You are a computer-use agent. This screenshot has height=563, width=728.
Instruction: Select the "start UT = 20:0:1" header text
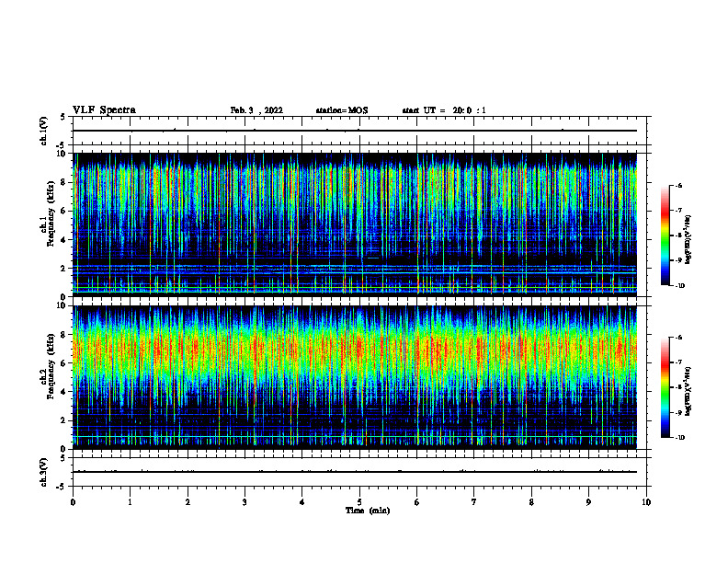pyautogui.click(x=444, y=110)
